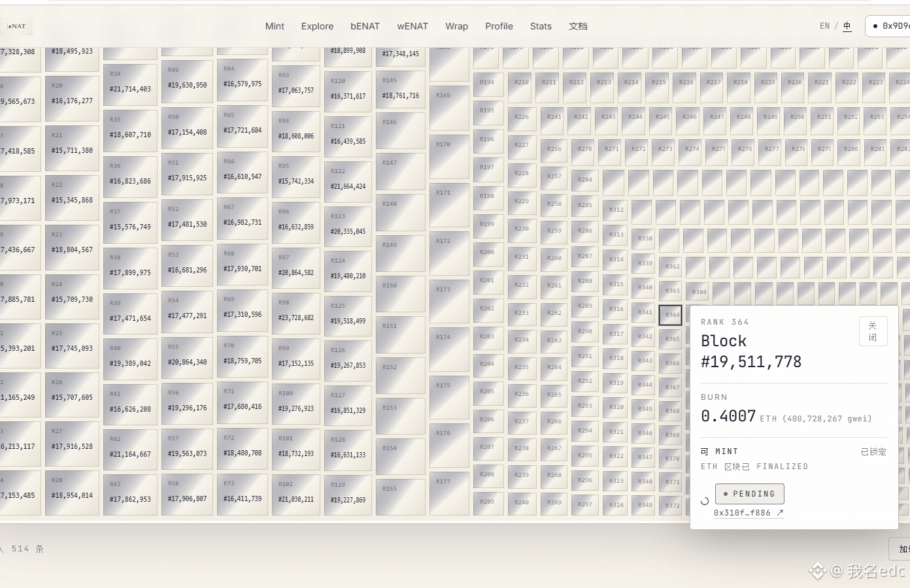Viewport: 910px width, 588px height.
Task: Select block tile R50 #17,154,408
Action: 187,128
